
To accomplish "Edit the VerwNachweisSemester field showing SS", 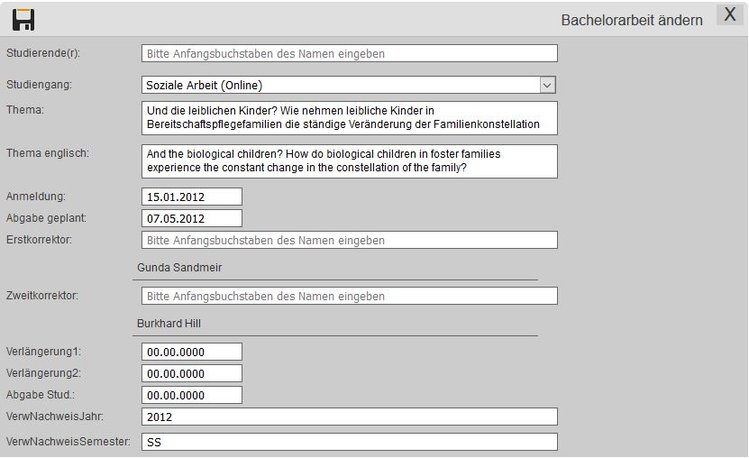I will coord(348,441).
